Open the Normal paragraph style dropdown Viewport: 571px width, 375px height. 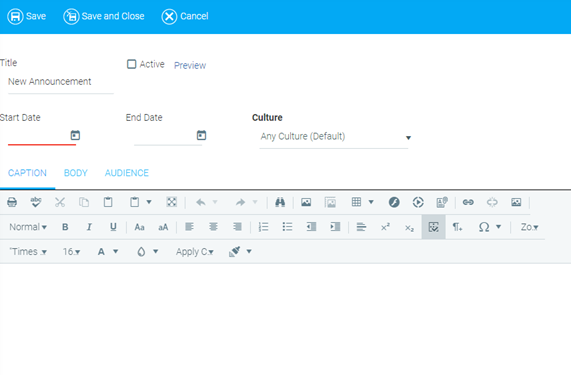28,227
